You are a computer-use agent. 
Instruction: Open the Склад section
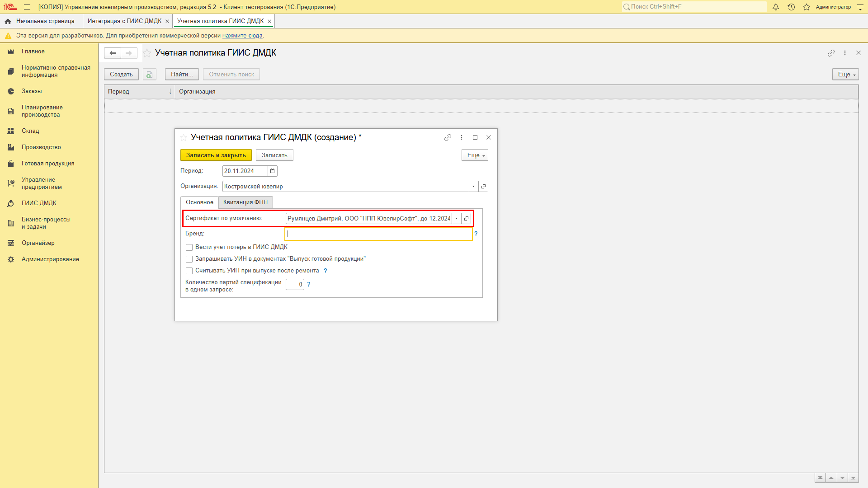30,131
